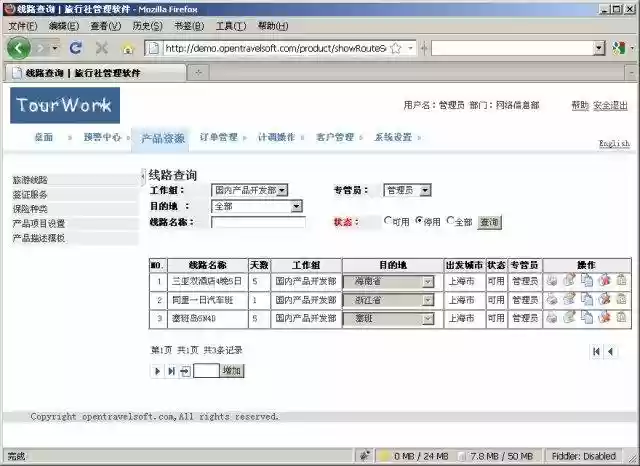Open the back/forward history dropdown arrow

(x=54, y=49)
